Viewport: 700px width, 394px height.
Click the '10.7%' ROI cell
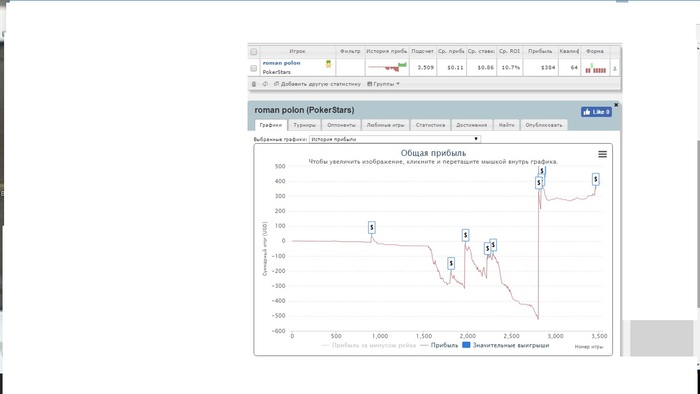coord(511,68)
